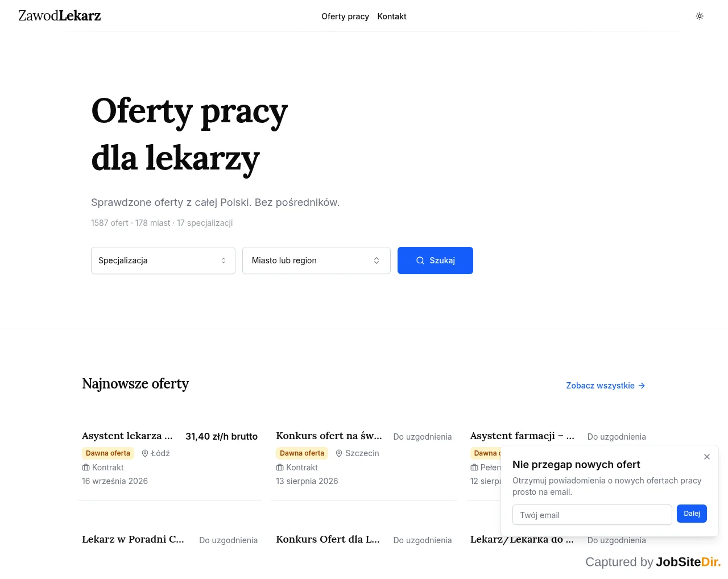Open the Specjalizacja dropdown

point(163,260)
